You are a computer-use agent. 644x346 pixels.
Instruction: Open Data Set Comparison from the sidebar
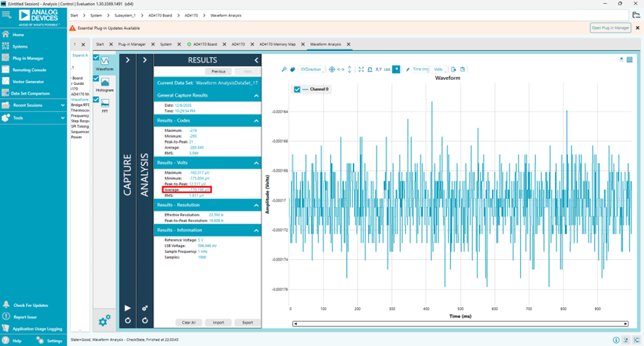(30, 94)
